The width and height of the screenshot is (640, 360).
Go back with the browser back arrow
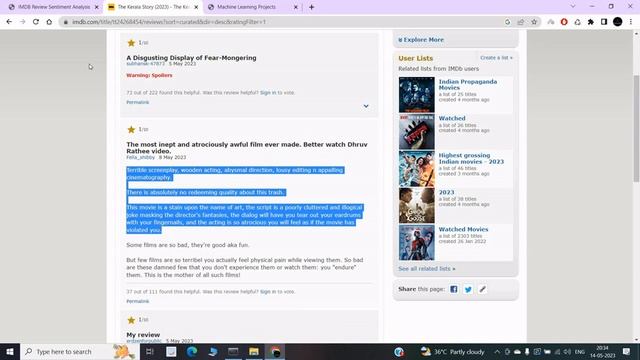tap(9, 22)
